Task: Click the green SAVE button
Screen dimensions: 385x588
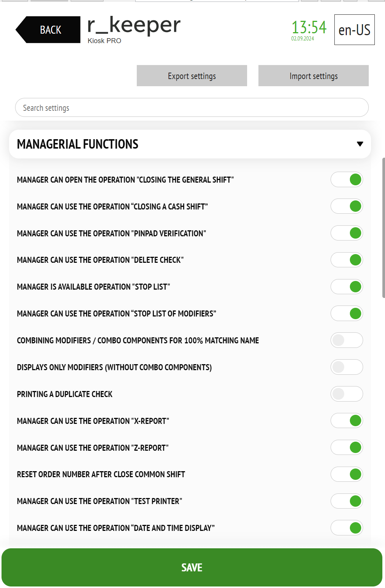Action: click(192, 567)
